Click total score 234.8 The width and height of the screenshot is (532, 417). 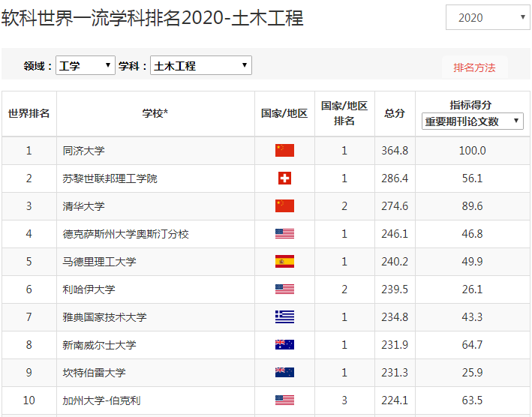[395, 317]
